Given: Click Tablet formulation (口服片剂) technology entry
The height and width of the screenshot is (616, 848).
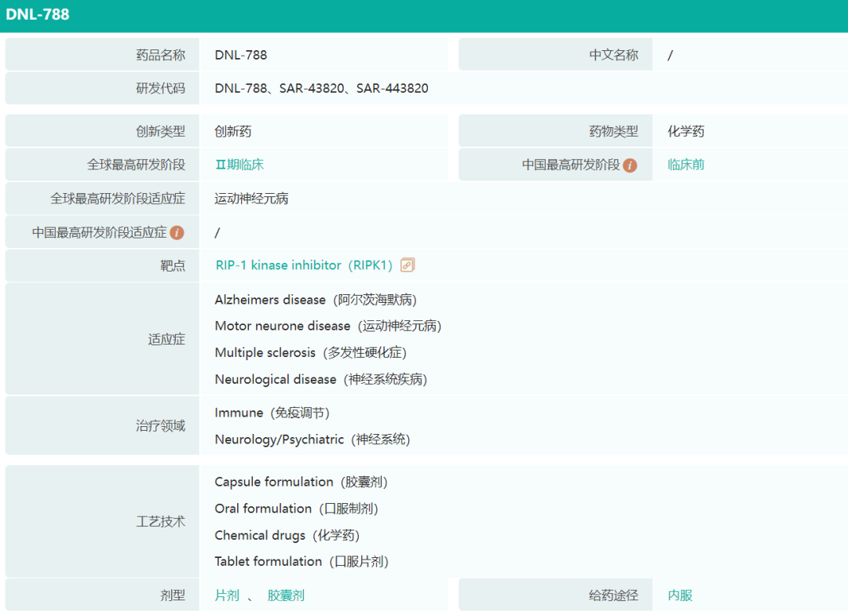Looking at the screenshot, I should pyautogui.click(x=302, y=561).
